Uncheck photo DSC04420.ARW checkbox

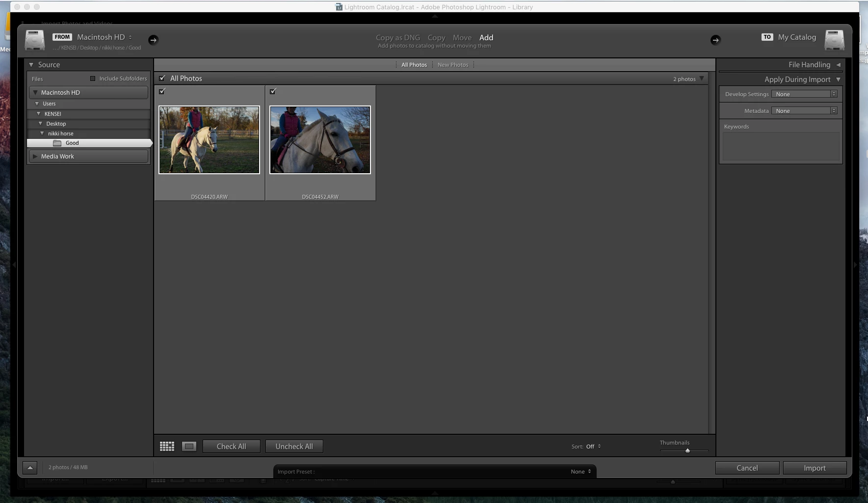(x=162, y=91)
